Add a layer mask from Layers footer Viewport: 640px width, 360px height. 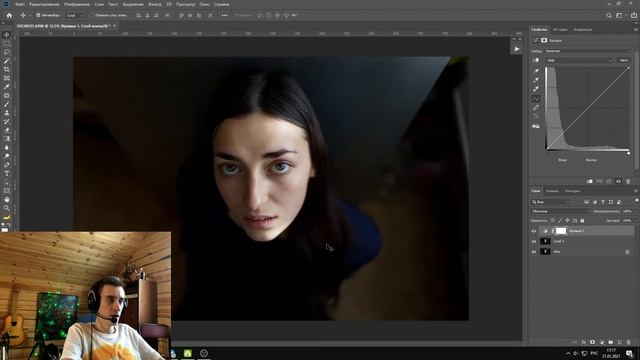tap(593, 342)
